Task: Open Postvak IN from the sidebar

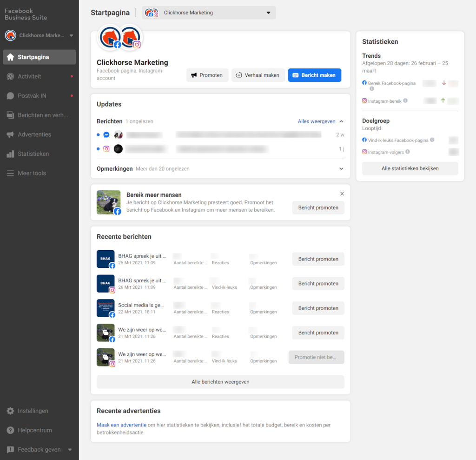Action: pos(39,96)
